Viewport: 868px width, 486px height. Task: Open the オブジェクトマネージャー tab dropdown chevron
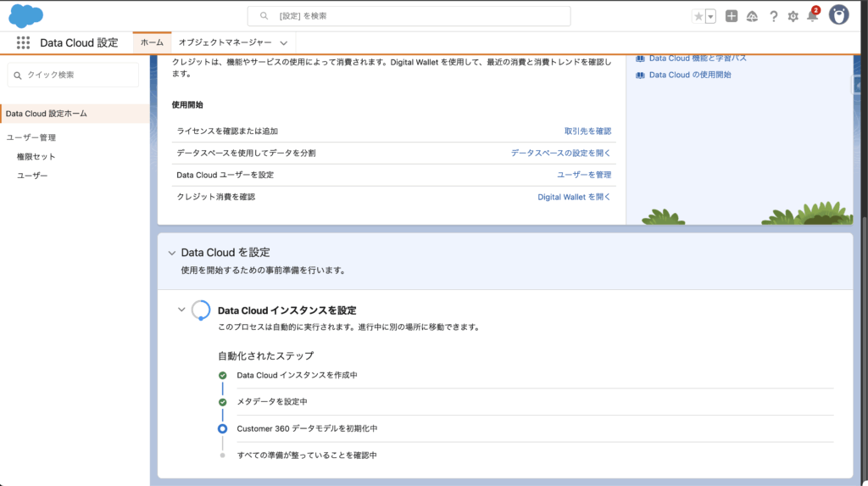coord(283,43)
